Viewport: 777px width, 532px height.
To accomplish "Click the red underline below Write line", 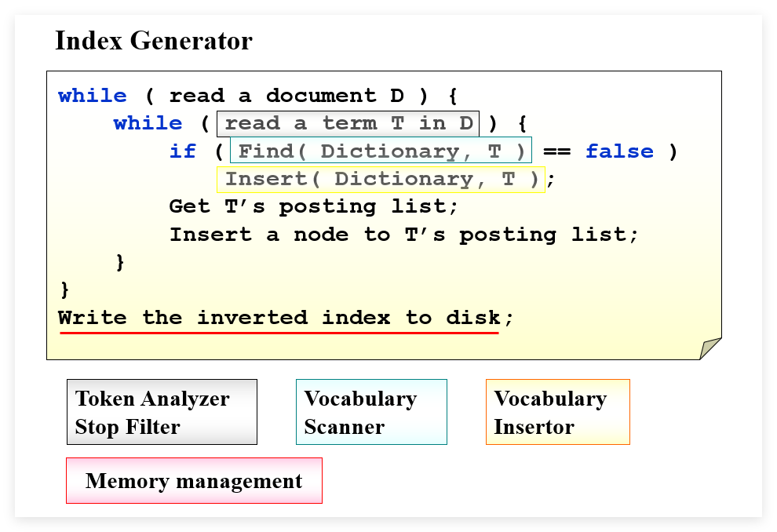I will 279,333.
